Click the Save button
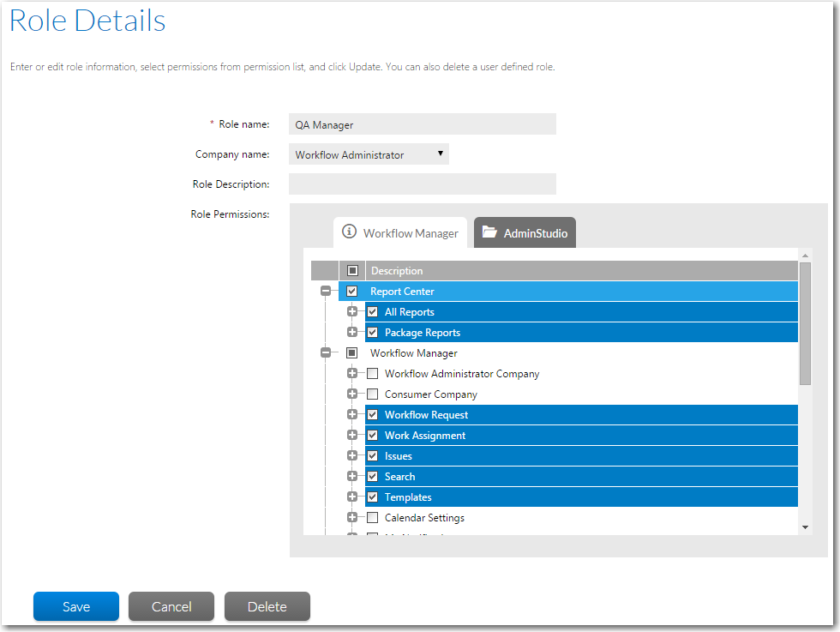This screenshot has width=840, height=632. [x=76, y=606]
